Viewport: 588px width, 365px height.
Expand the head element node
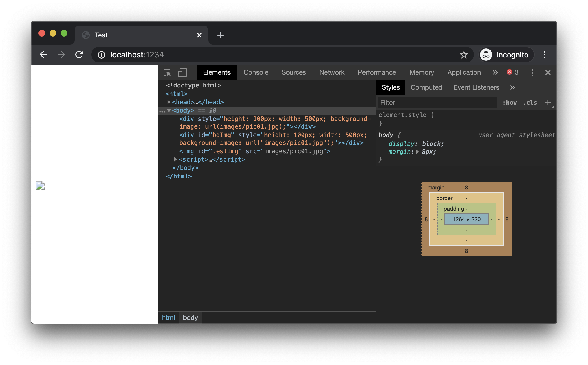point(169,102)
